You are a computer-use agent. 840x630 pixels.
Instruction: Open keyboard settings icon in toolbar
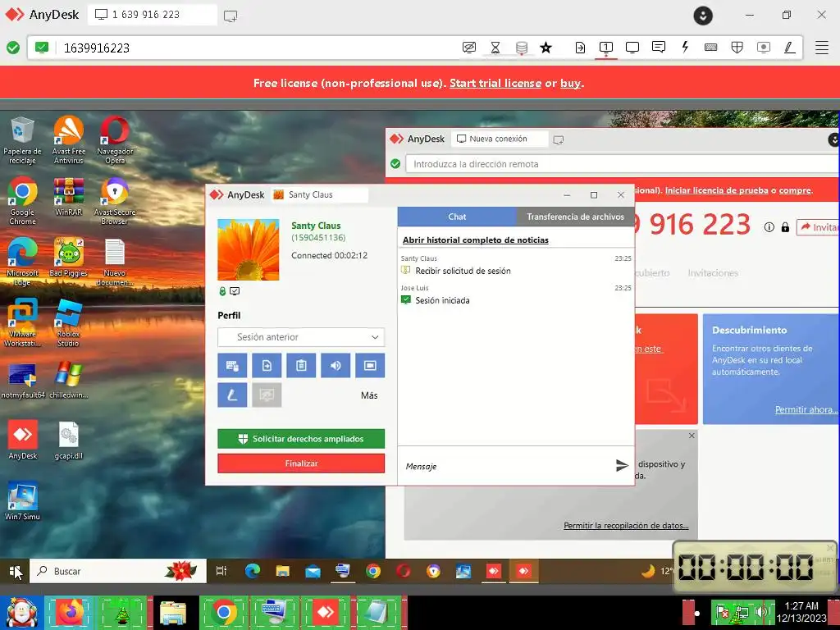711,48
